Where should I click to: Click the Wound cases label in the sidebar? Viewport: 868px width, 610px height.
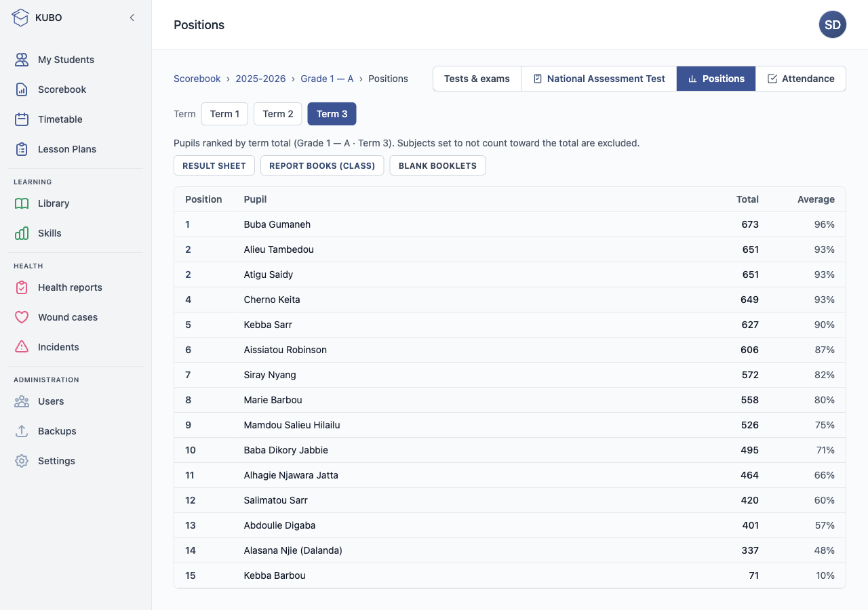coord(68,317)
